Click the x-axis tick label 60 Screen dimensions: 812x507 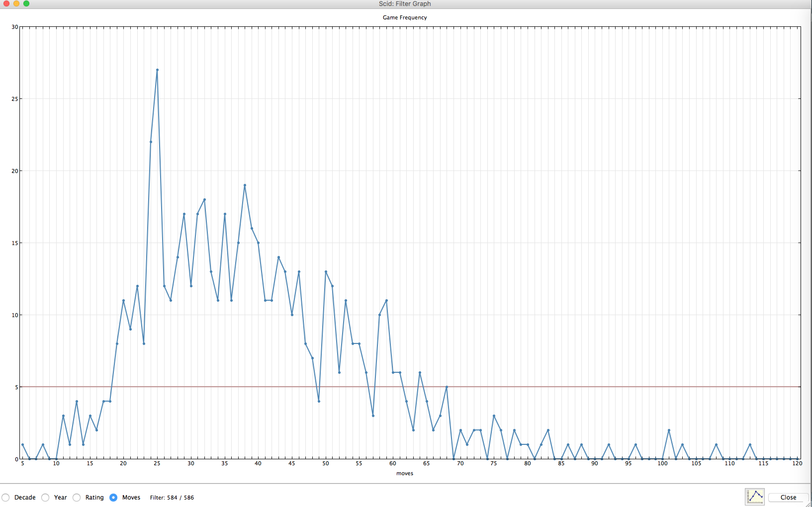coord(393,464)
